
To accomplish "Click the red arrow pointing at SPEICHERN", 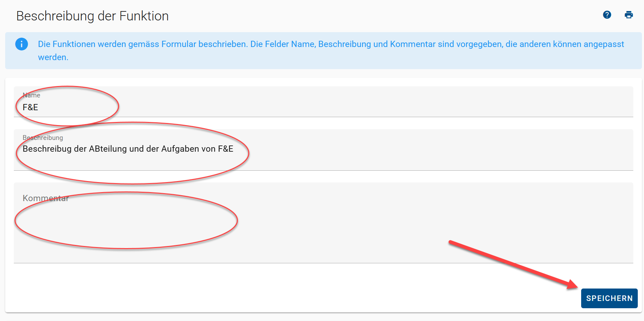I will 513,265.
